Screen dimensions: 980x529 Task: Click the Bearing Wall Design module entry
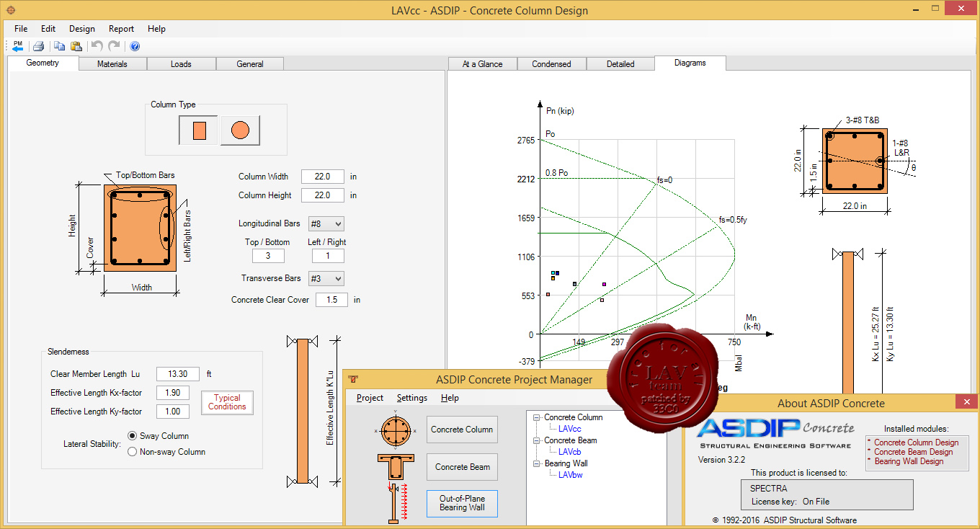click(x=909, y=461)
